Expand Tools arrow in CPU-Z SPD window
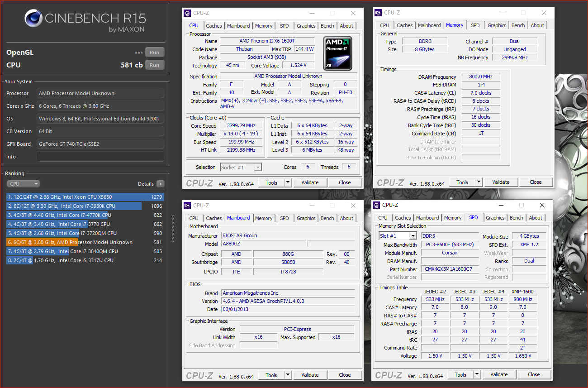 coord(477,374)
